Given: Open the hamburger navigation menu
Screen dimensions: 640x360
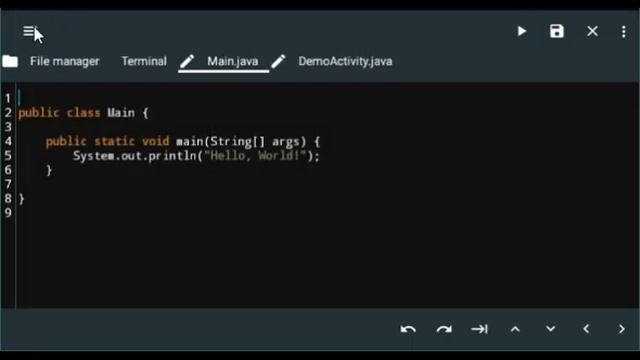Looking at the screenshot, I should [x=28, y=31].
